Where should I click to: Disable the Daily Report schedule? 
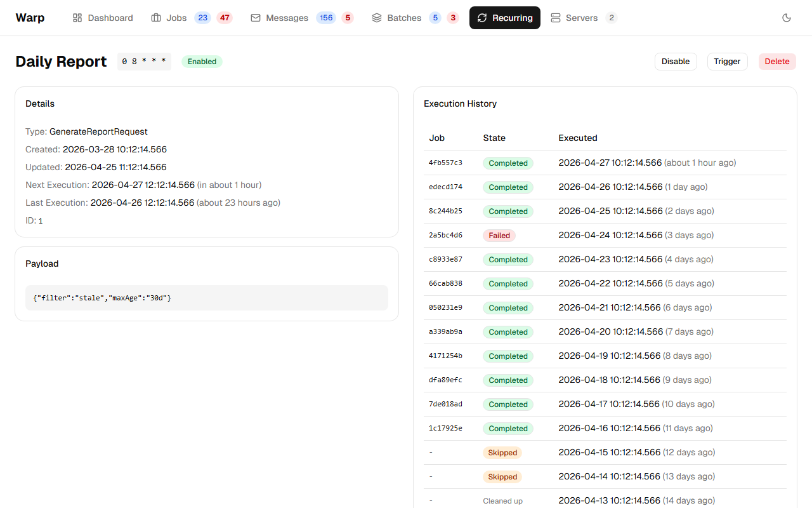point(676,62)
